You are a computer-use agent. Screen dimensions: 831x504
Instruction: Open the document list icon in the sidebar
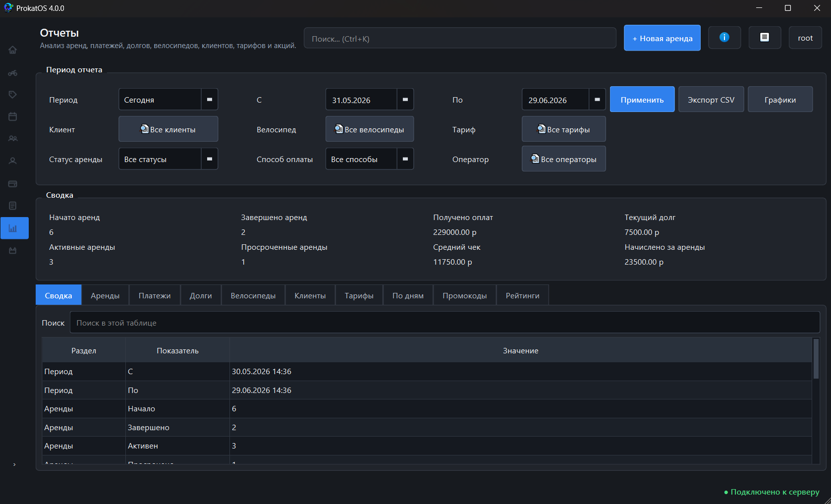[13, 206]
